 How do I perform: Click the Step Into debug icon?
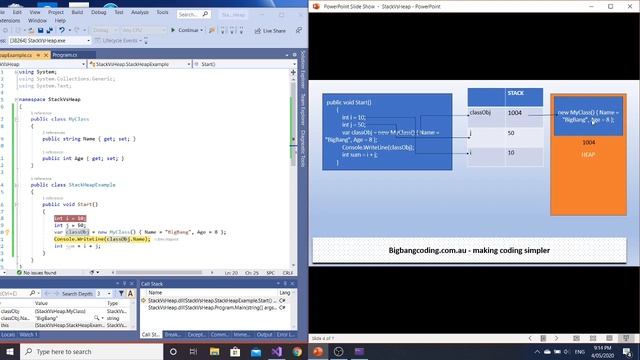coord(223,30)
